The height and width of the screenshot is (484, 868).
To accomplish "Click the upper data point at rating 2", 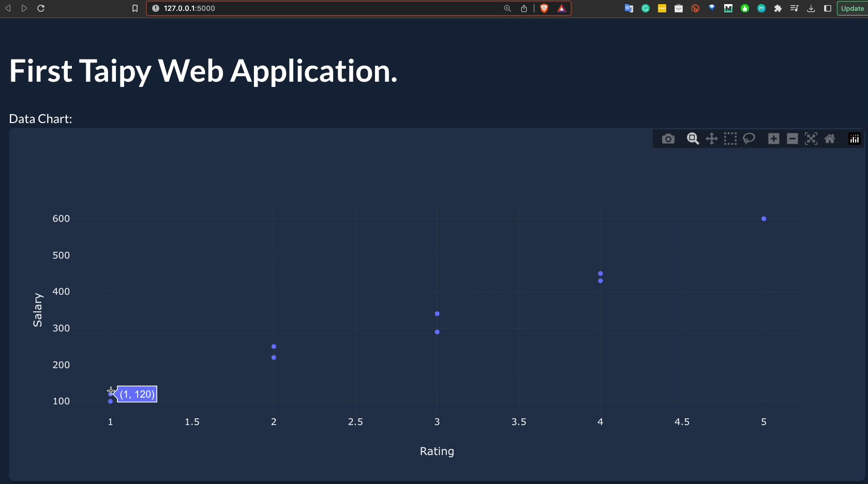I will click(274, 346).
